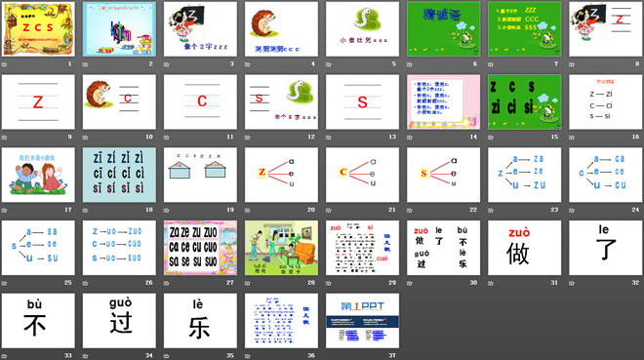Viewport: 644px width, 360px height.
Task: Select slide 21, C branching to a e u
Action: 362,175
